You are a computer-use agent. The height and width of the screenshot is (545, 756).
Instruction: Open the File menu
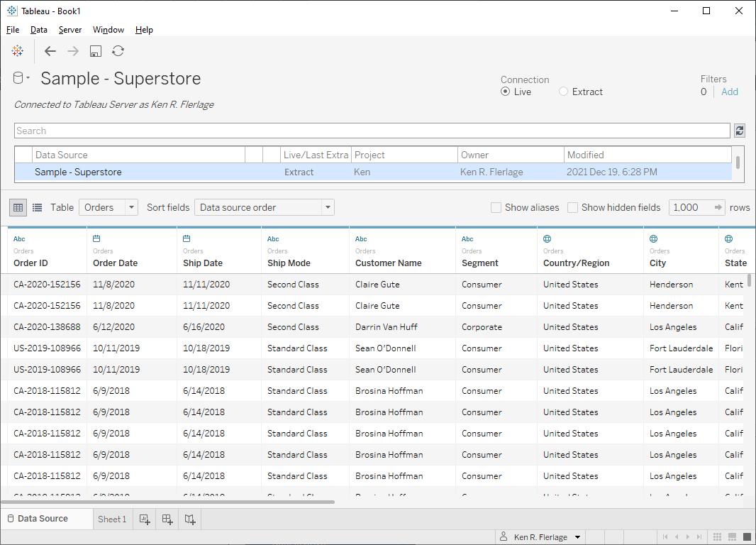coord(13,29)
